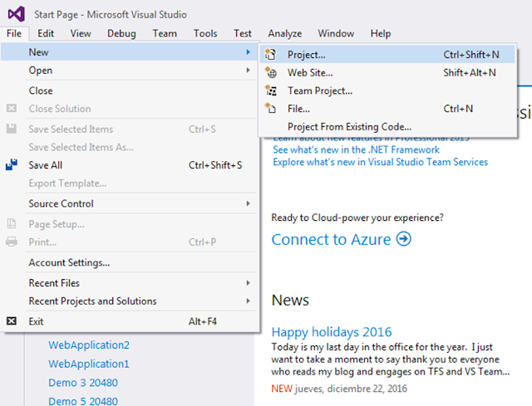Open the Edit menu
532x406 pixels.
coord(46,33)
